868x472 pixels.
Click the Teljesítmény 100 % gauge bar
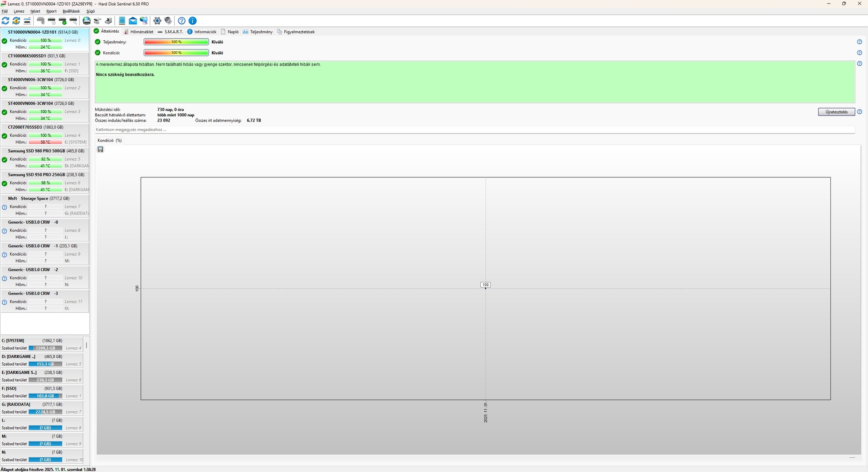point(176,42)
